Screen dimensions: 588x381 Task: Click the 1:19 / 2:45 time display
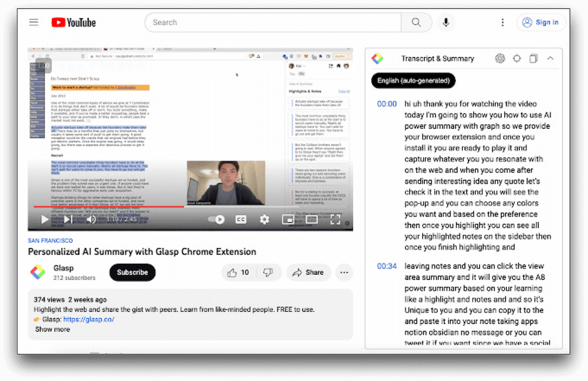[122, 219]
